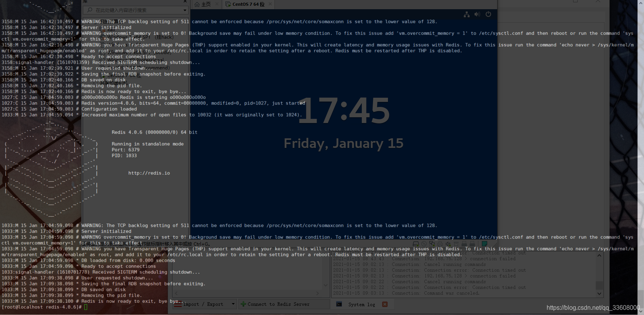Click the '[root@localhost redis-4.0.6]#' prompt
Image resolution: width=644 pixels, height=315 pixels.
tap(41, 307)
